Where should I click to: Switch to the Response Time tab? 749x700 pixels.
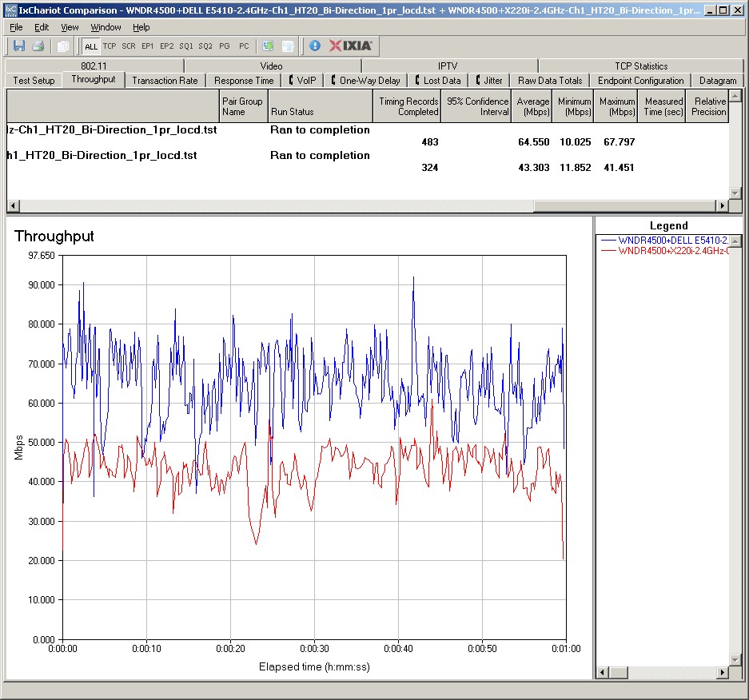tap(244, 80)
